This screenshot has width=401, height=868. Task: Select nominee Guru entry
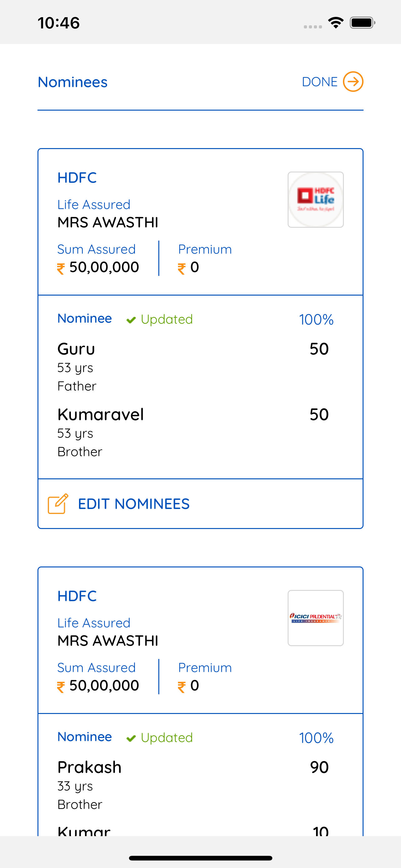[200, 367]
